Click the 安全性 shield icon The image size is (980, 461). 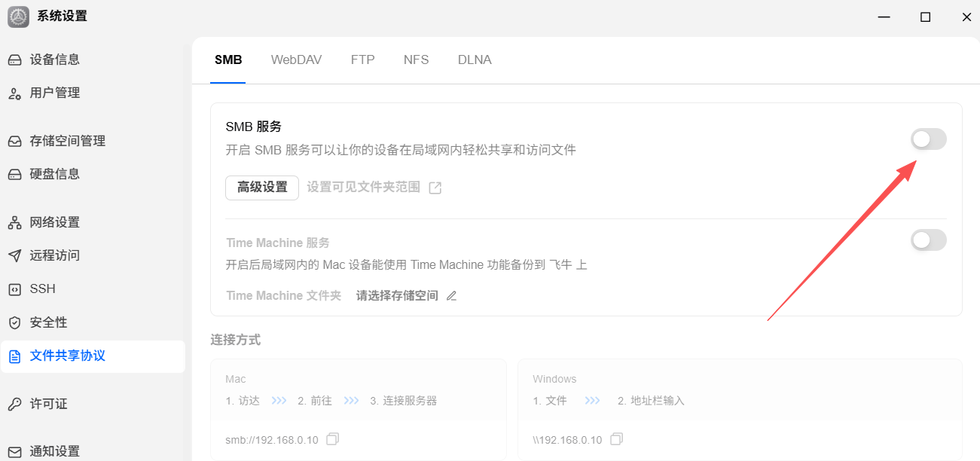[14, 322]
